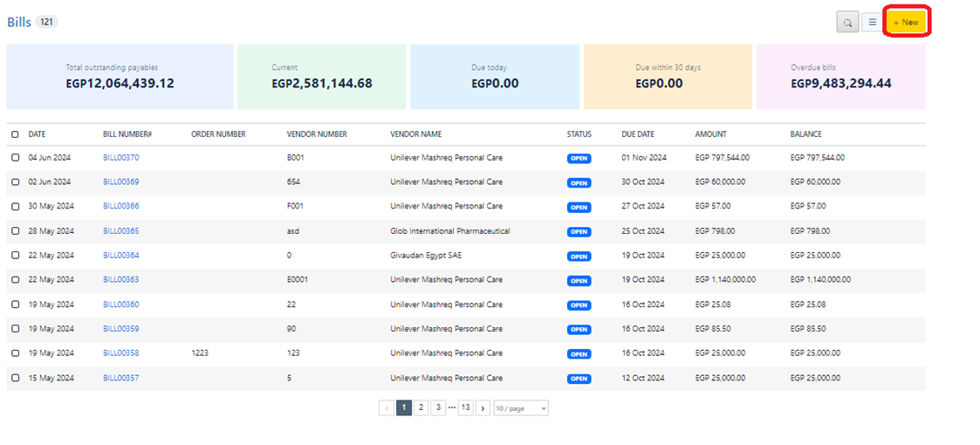Click the Total outstanding payables card
Viewport: 980px width, 445px height.
(x=120, y=77)
